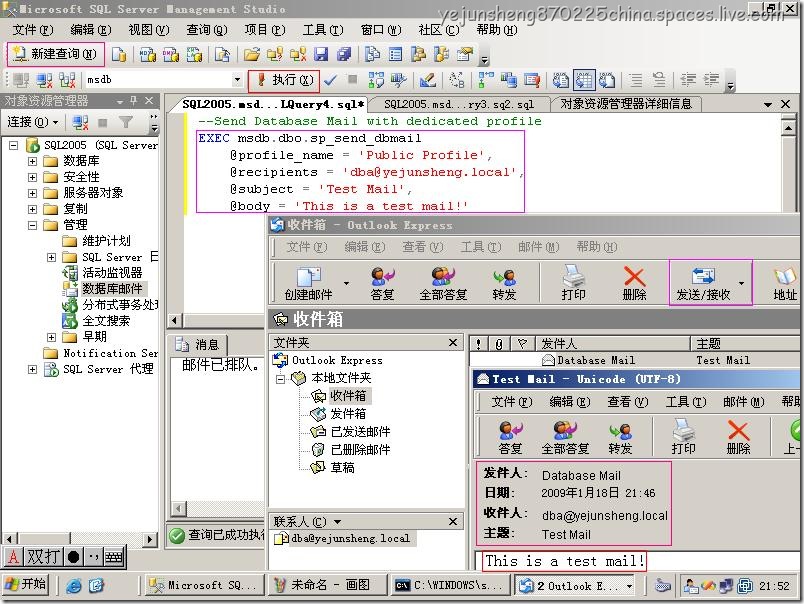Sort messages by the 发件人 column header
The width and height of the screenshot is (804, 604).
[x=613, y=344]
